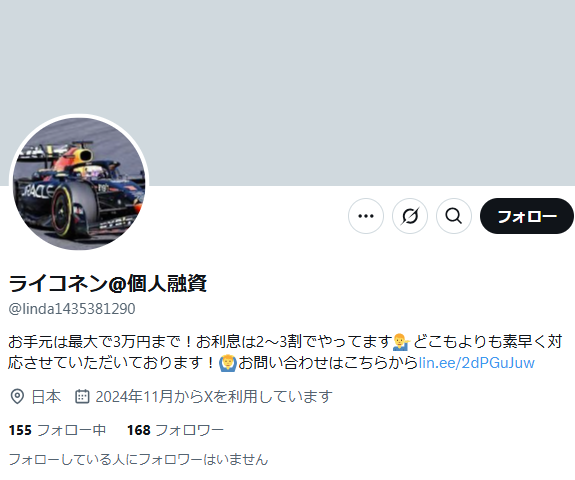
Task: Click the 2024年11月からXを利用しています join date
Action: click(x=214, y=397)
